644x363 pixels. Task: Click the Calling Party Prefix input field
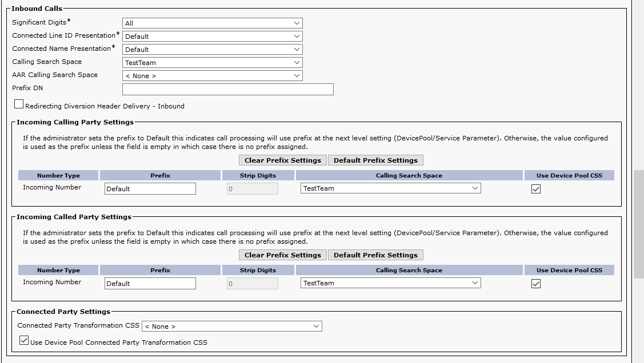(x=150, y=188)
